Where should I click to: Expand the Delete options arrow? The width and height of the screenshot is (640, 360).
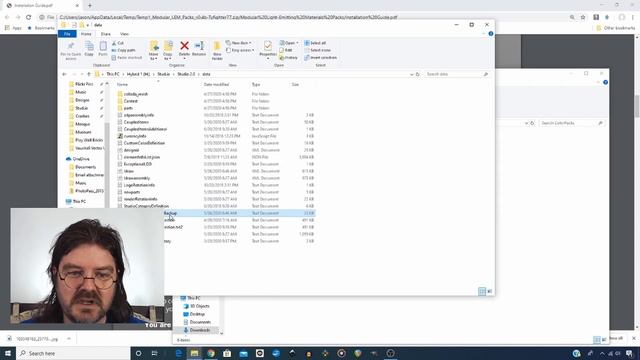pyautogui.click(x=184, y=59)
